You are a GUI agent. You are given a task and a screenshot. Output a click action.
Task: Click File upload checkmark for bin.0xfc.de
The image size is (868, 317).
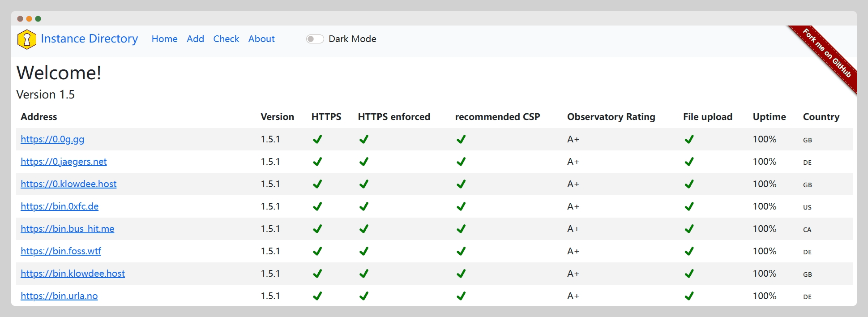689,206
